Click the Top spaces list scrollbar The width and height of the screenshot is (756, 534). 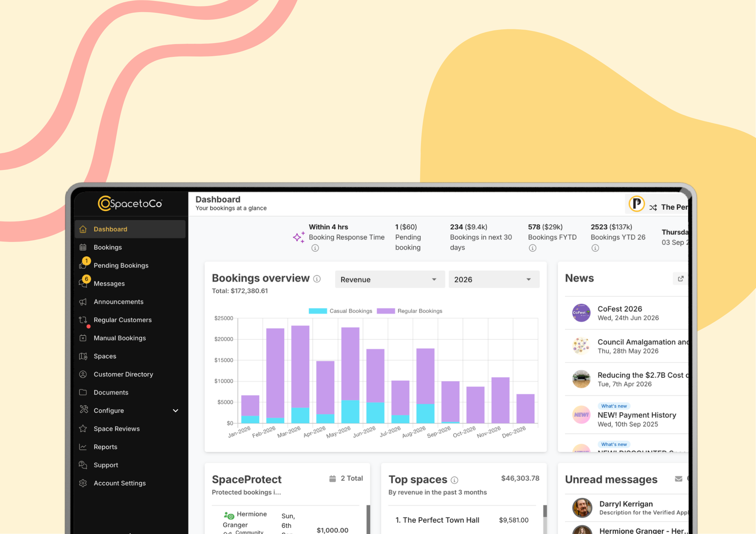(x=545, y=511)
